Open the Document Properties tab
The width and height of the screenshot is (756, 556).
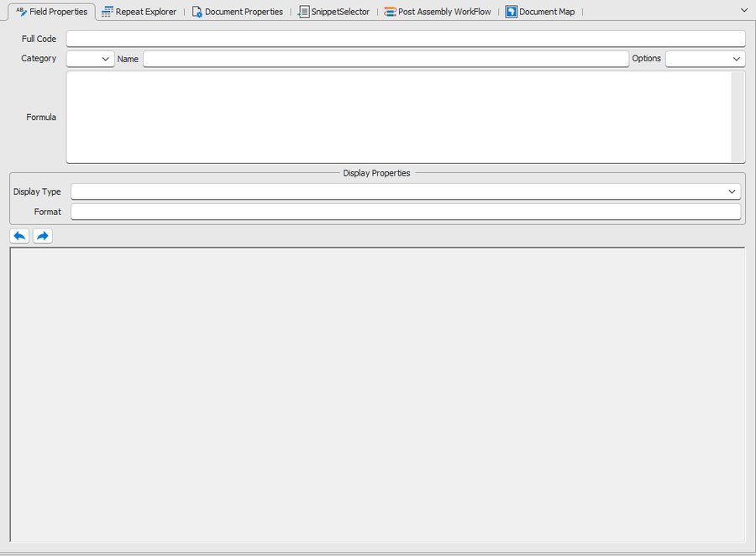(x=237, y=12)
